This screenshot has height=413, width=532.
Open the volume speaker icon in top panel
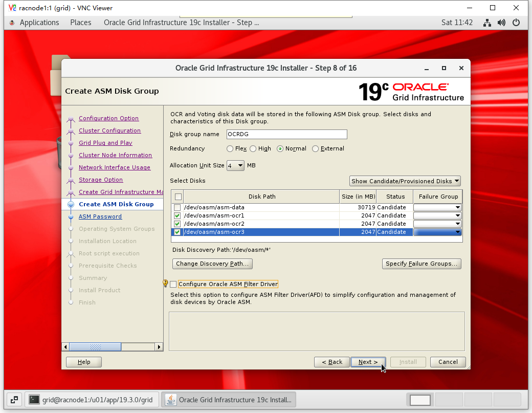[501, 23]
